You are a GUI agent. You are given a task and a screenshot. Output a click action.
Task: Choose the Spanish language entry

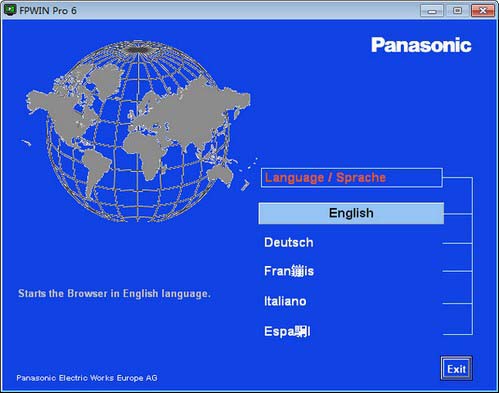[287, 332]
